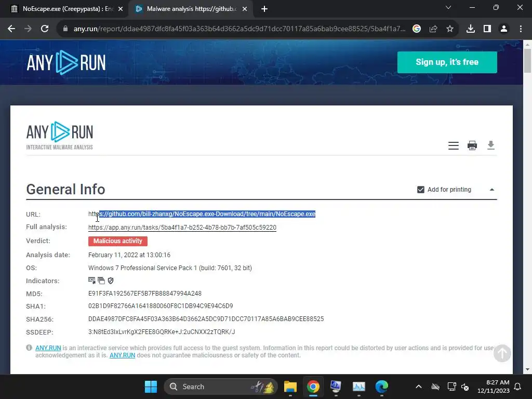532x399 pixels.
Task: Collapse the General Info section
Action: coord(492,190)
